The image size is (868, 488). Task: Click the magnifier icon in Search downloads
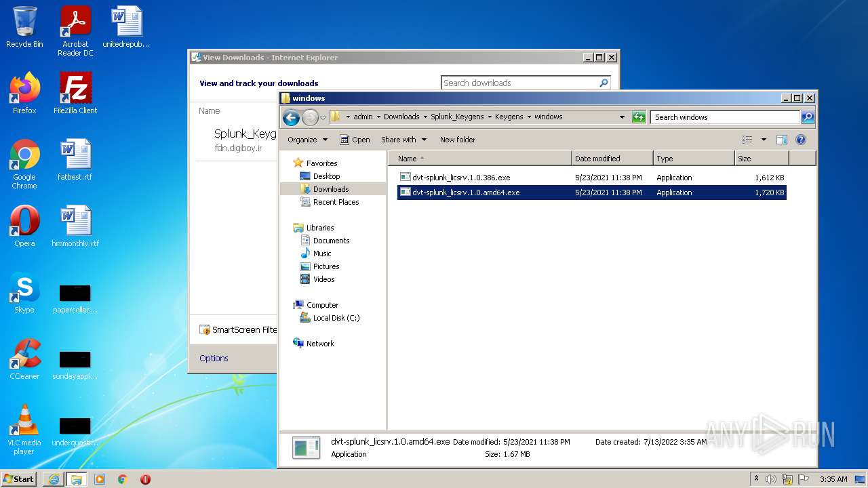pyautogui.click(x=604, y=83)
